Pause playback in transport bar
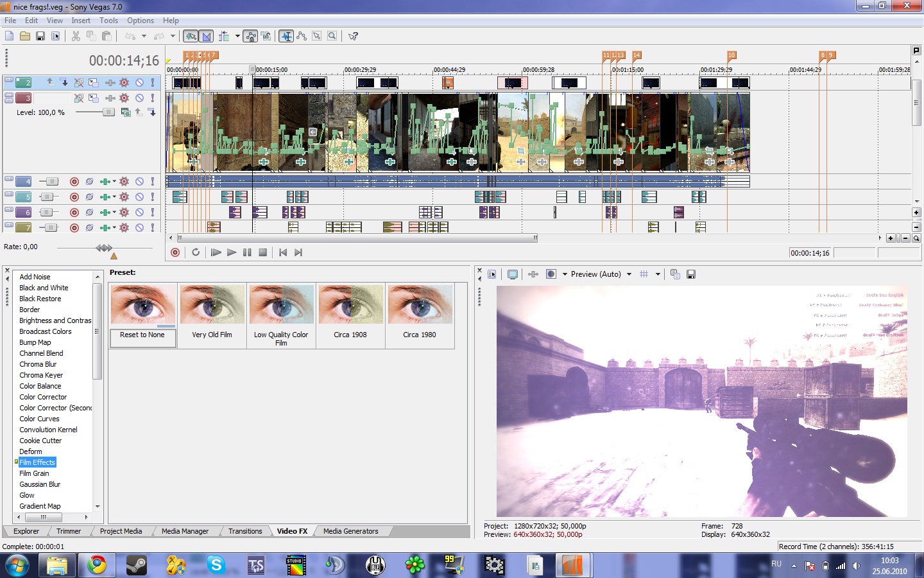 coord(247,252)
